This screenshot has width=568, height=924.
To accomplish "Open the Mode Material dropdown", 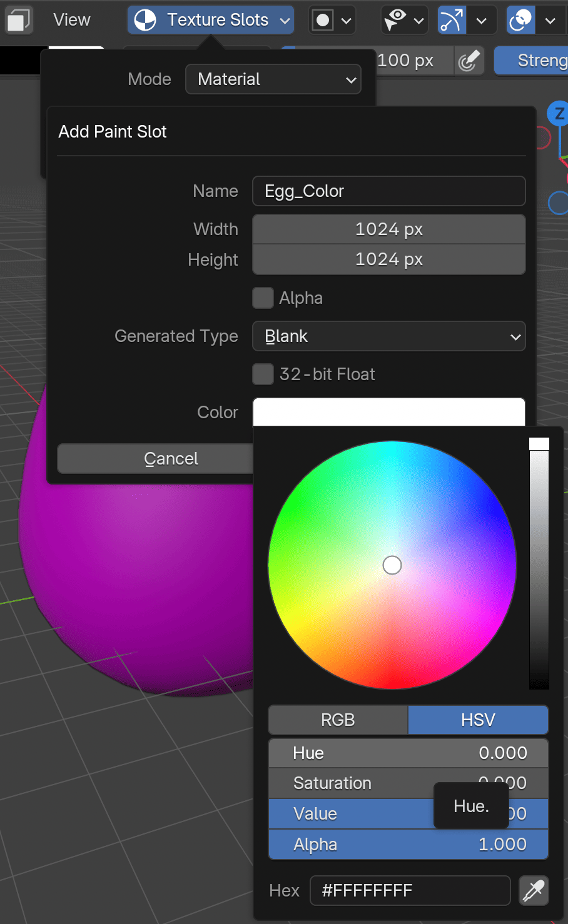I will pos(273,79).
